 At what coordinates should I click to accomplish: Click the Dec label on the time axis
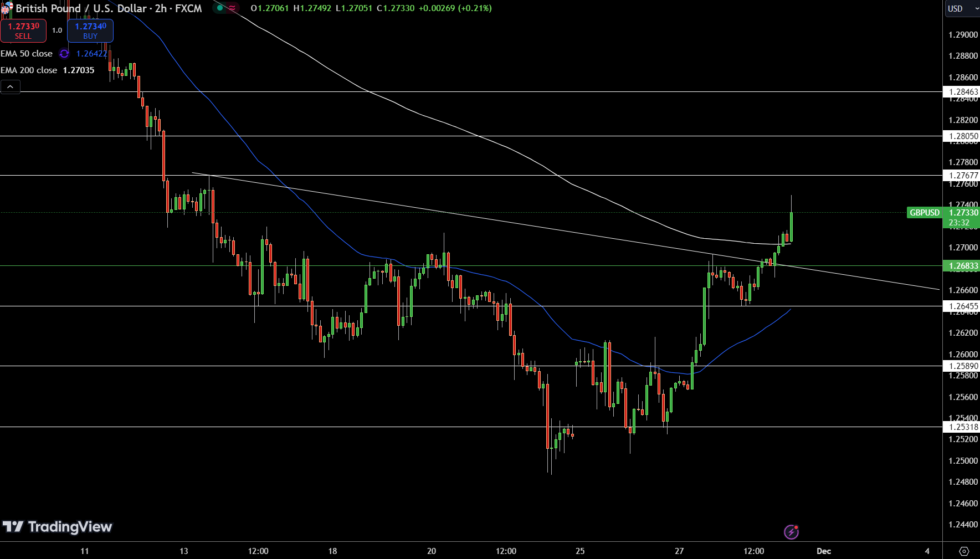[824, 551]
